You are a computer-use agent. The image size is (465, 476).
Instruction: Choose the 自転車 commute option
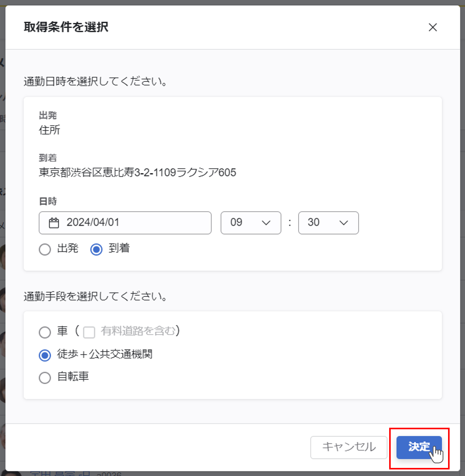click(x=45, y=378)
